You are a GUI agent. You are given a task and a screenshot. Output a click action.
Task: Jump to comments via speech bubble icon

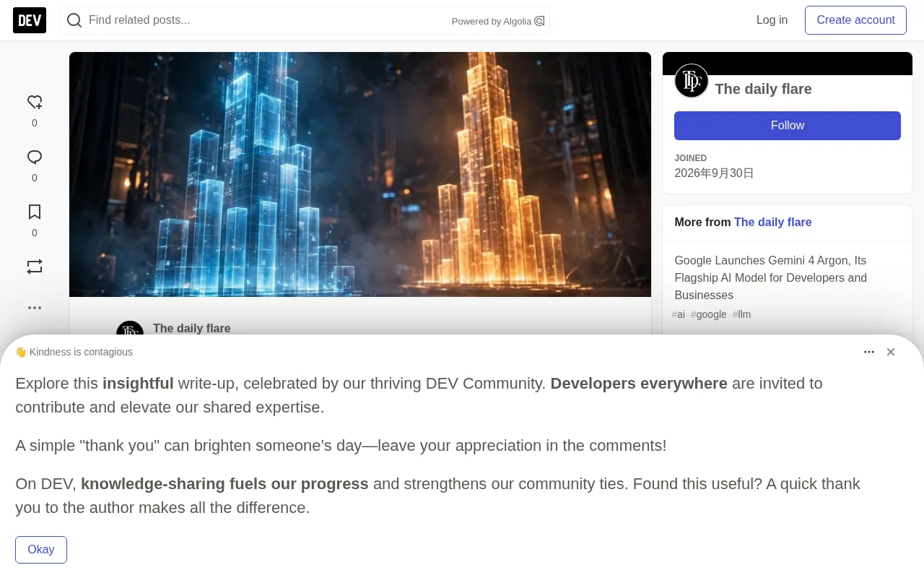pyautogui.click(x=35, y=157)
